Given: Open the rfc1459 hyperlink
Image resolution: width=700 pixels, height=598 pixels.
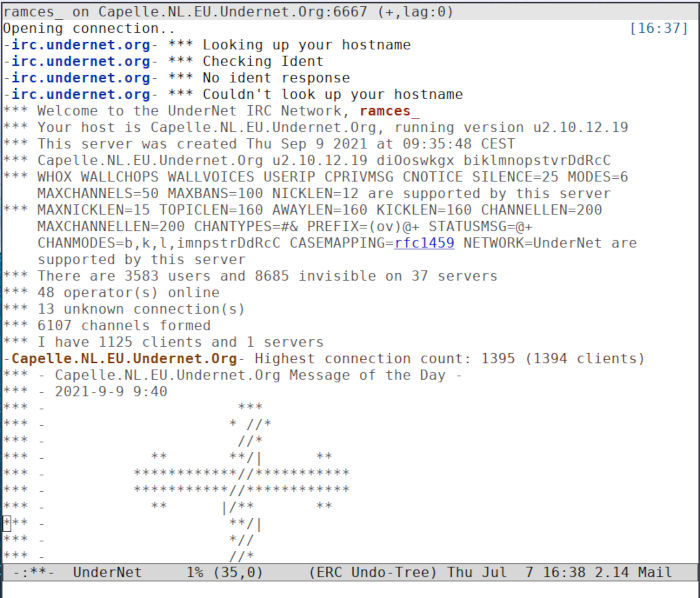Looking at the screenshot, I should [x=424, y=243].
